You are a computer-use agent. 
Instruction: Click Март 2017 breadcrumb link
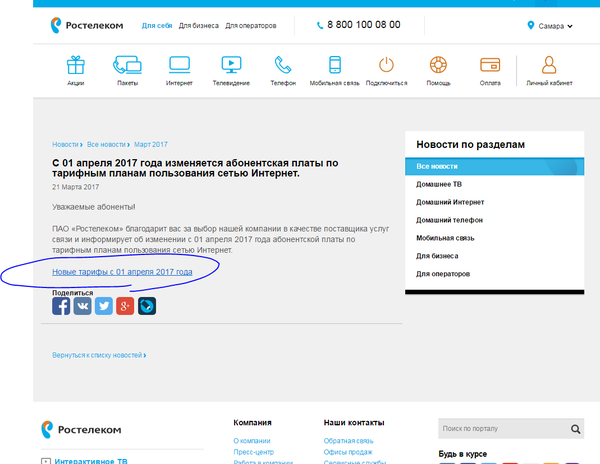tap(151, 145)
